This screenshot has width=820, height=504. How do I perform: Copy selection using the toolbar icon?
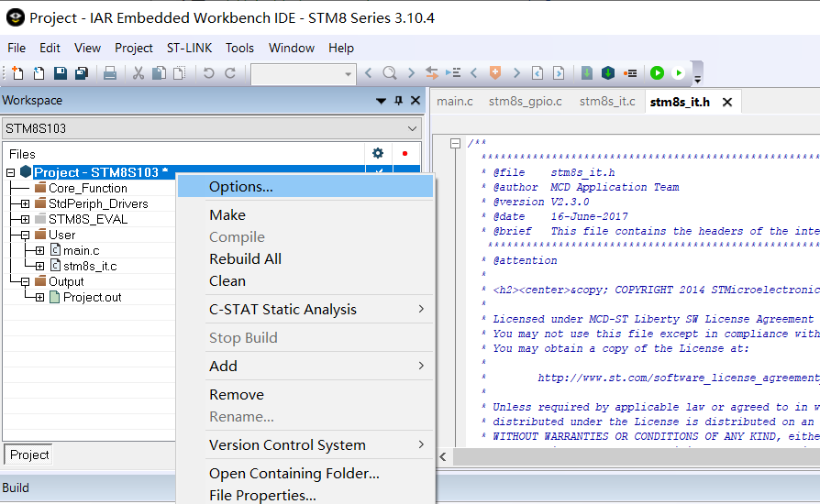159,73
